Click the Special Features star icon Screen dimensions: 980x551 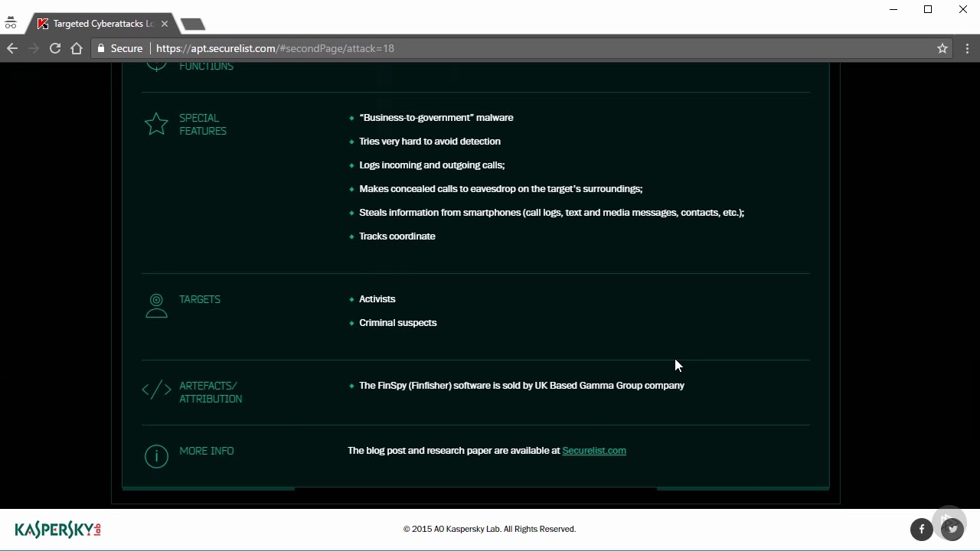point(156,124)
